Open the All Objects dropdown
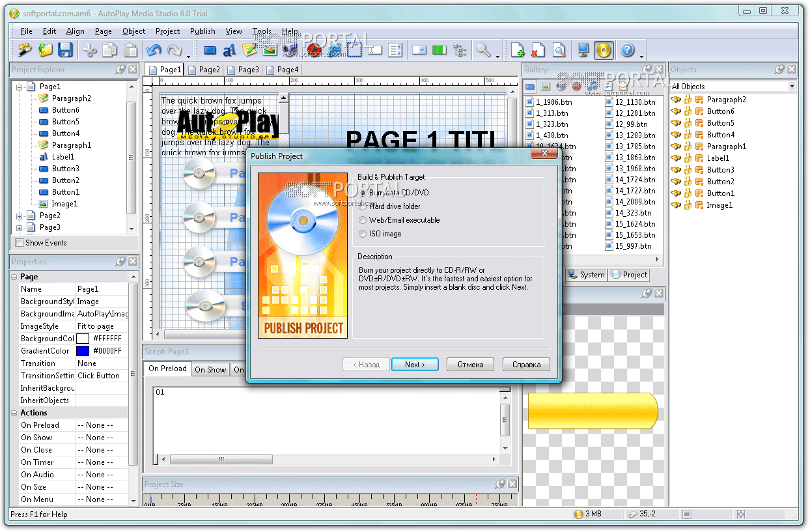Screen dimensions: 810x532 click(792, 86)
